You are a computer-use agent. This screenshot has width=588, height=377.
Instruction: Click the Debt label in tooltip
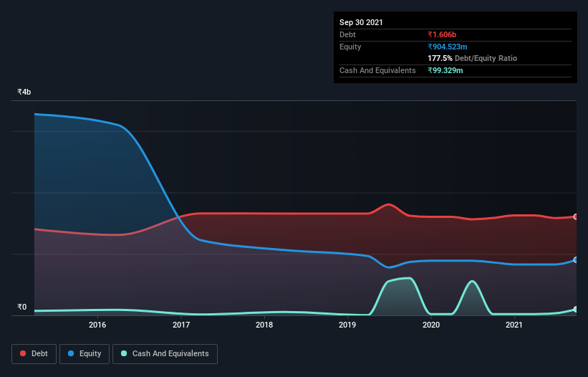pos(347,34)
